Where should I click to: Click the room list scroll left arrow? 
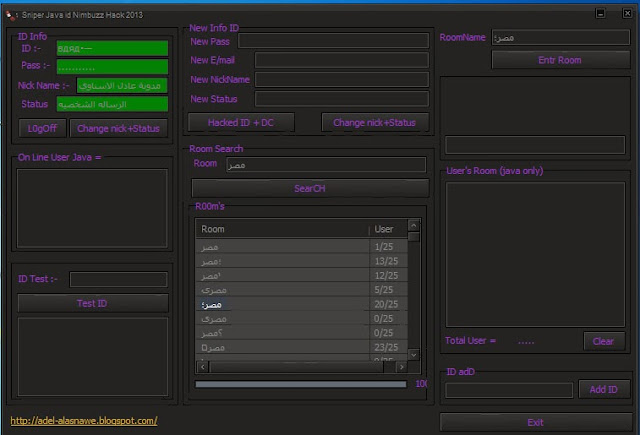[203, 367]
